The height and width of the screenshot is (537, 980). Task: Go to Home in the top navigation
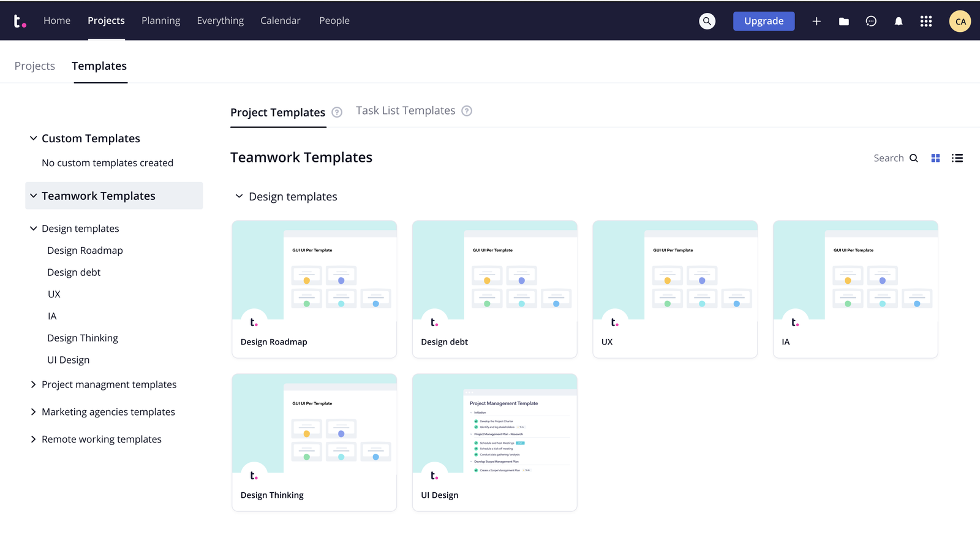pyautogui.click(x=57, y=21)
